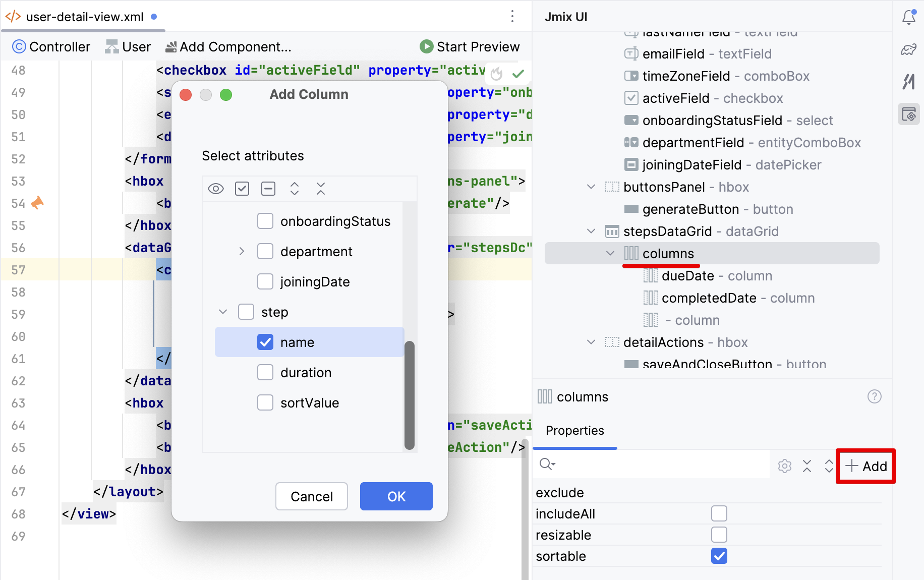The image size is (924, 580).
Task: Collapse the stepsDataGrid tree node
Action: 591,231
